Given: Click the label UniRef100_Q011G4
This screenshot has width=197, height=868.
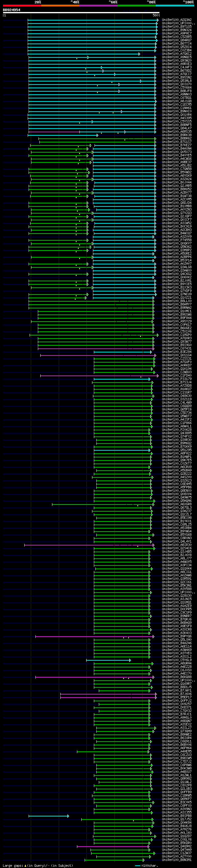Looking at the screenshot, I should point(177,355).
